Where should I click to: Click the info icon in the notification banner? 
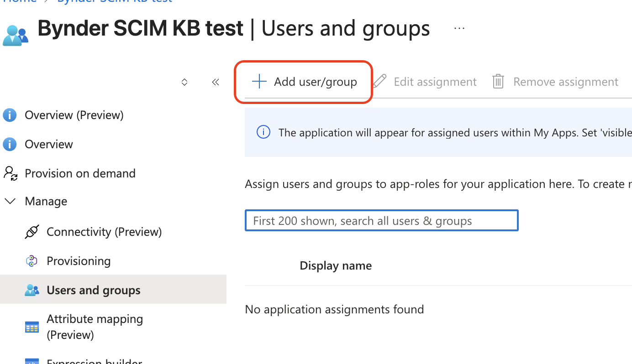click(263, 132)
